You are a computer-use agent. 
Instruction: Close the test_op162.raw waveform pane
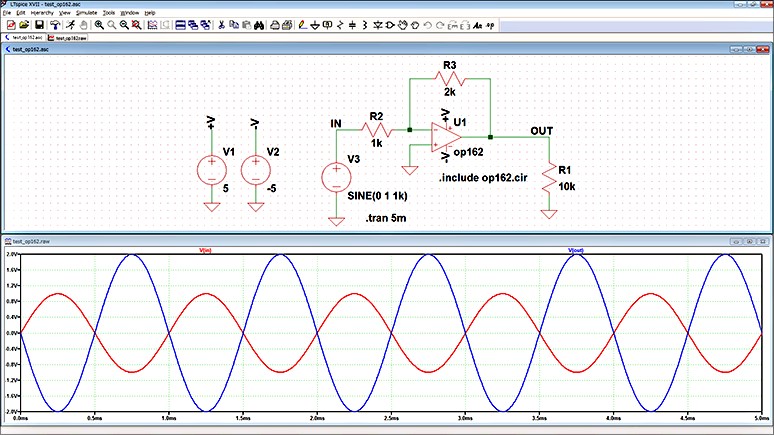tap(765, 242)
